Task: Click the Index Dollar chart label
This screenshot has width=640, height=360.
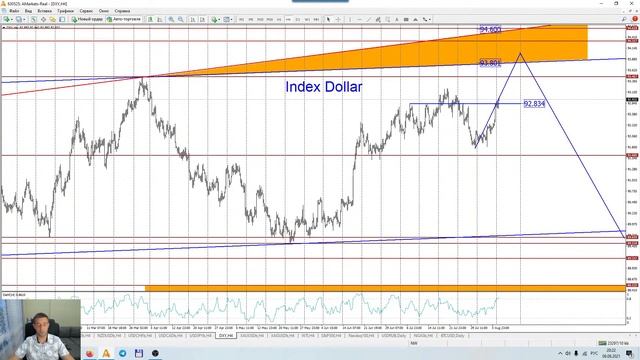Action: coord(324,87)
